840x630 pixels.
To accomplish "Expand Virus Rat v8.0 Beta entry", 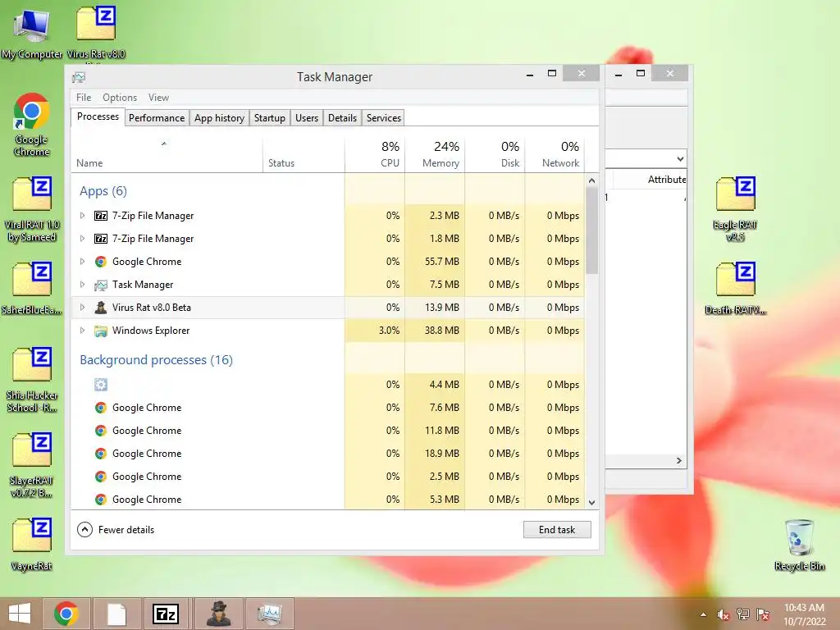I will pyautogui.click(x=82, y=308).
